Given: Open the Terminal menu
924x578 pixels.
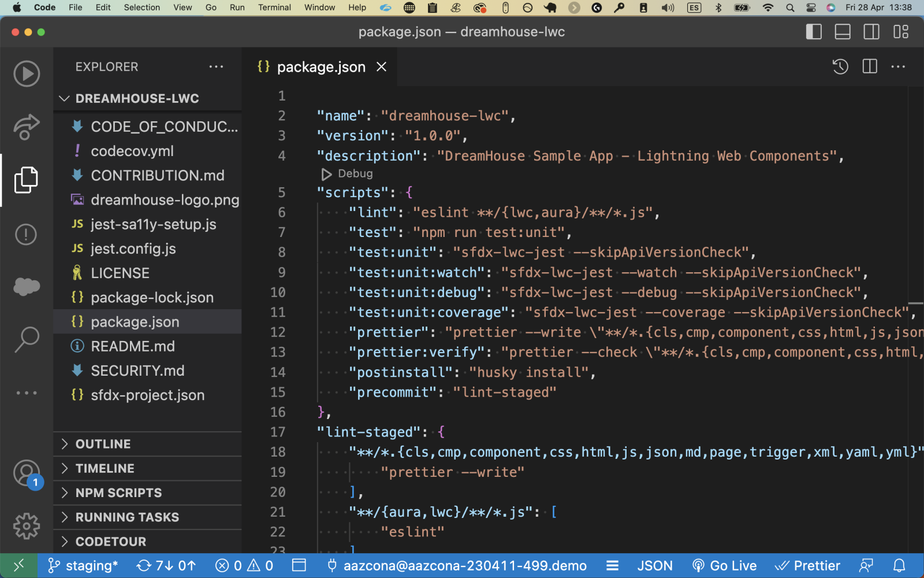Looking at the screenshot, I should click(x=274, y=8).
